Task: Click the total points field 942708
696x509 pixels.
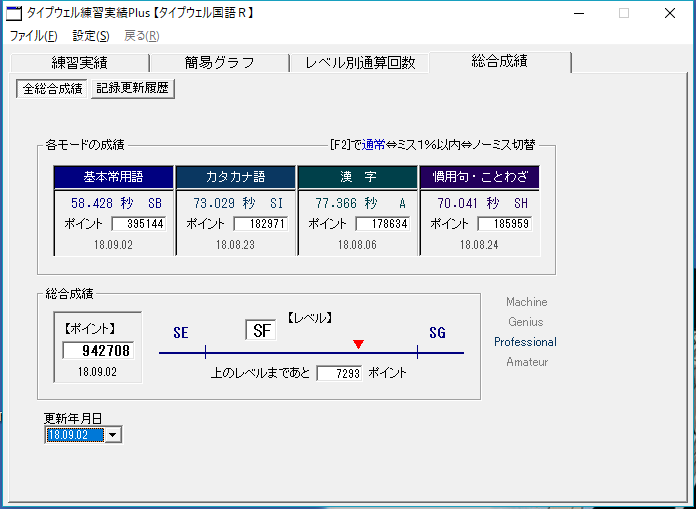Action: (x=98, y=351)
